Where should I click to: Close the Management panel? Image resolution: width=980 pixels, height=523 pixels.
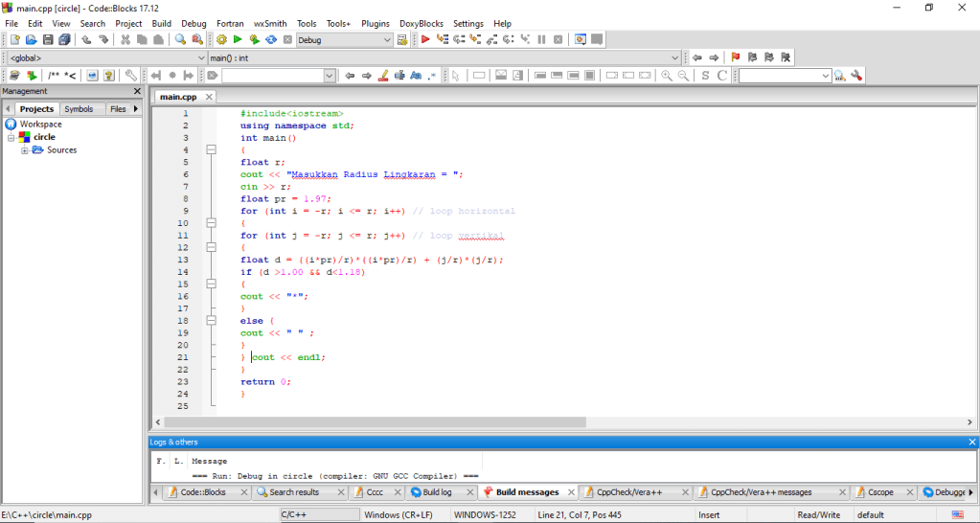tap(137, 92)
